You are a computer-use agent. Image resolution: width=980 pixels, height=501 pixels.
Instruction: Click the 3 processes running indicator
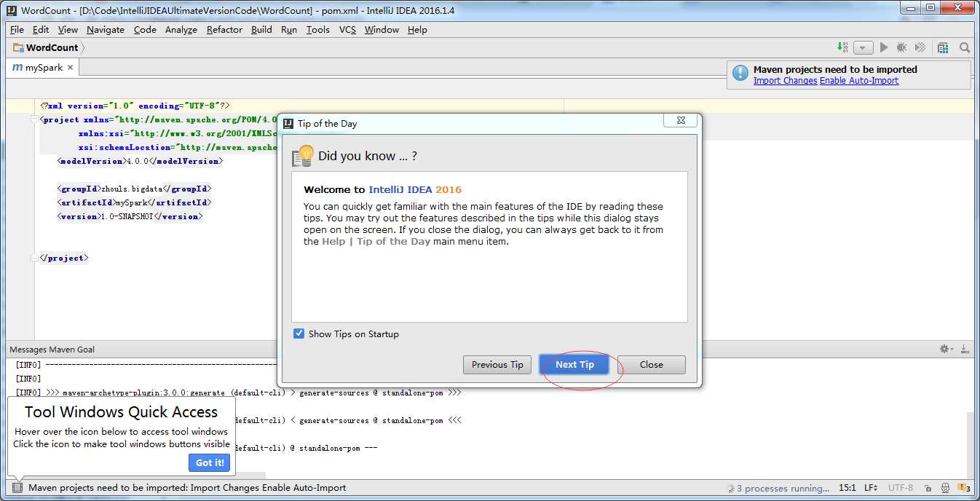click(778, 488)
